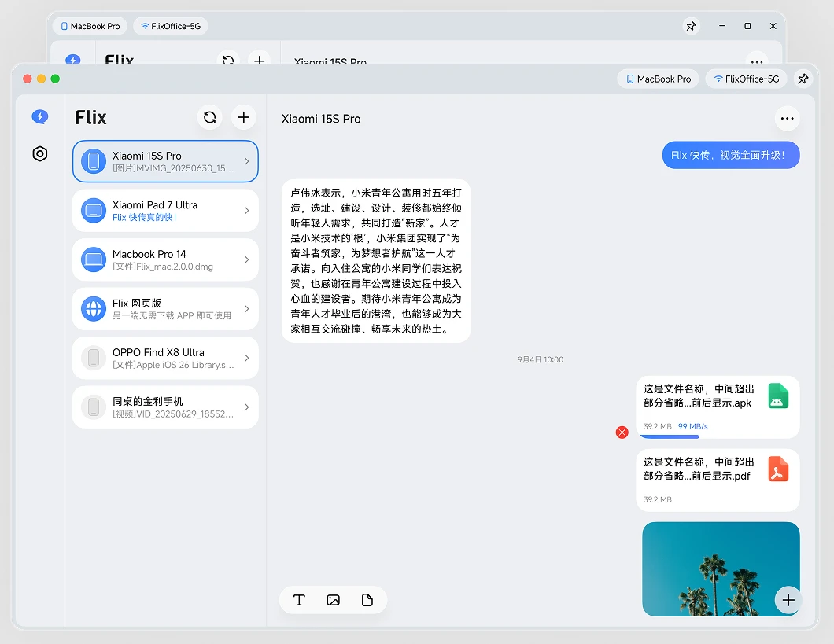834x644 pixels.
Task: Click the FlixOffice-5G chip in background window
Action: (x=171, y=26)
